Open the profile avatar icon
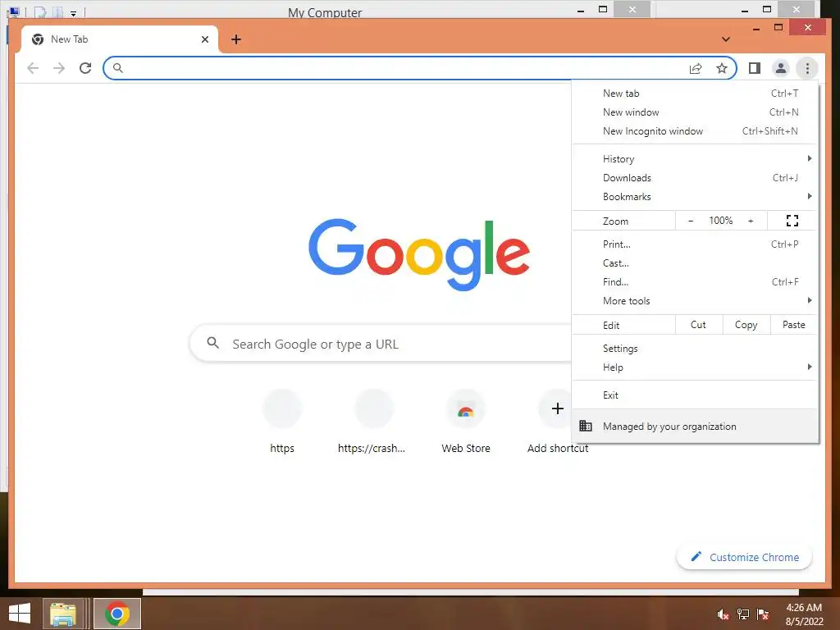The image size is (840, 630). 781,68
